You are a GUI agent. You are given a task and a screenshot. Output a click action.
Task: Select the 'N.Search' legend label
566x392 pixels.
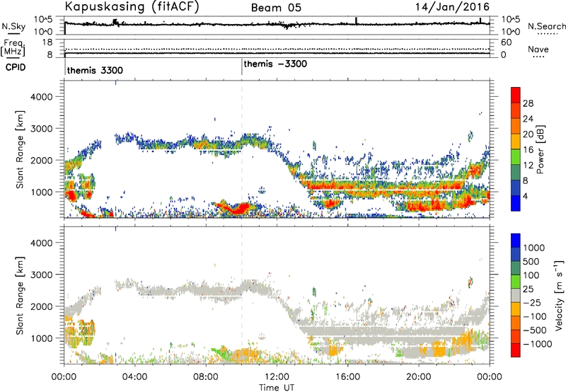point(546,26)
